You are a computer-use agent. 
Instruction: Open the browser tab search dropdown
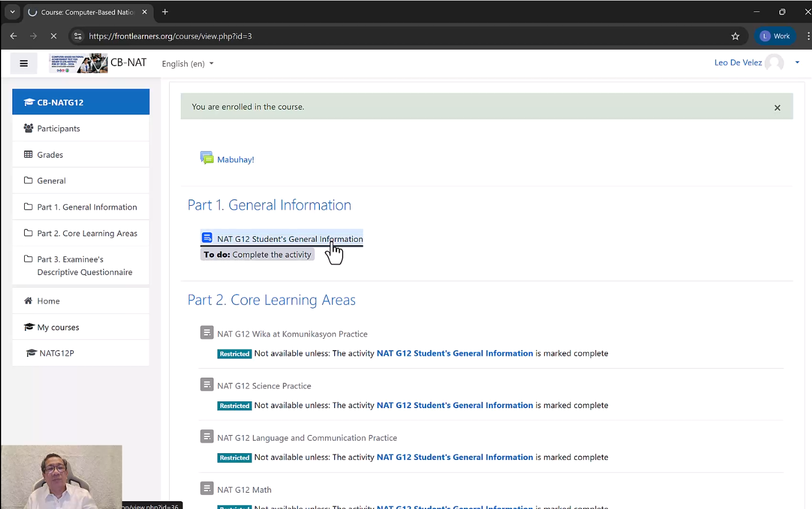(12, 12)
